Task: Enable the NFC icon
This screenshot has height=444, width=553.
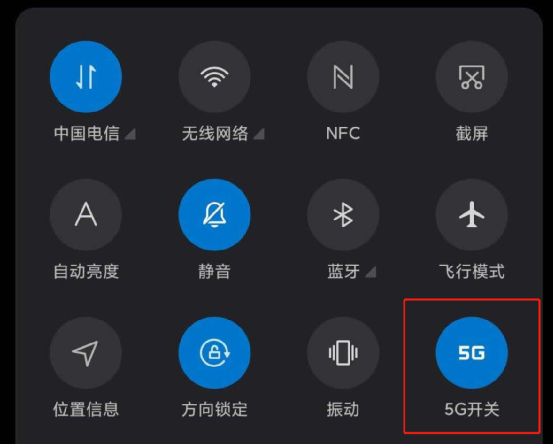Action: [343, 77]
